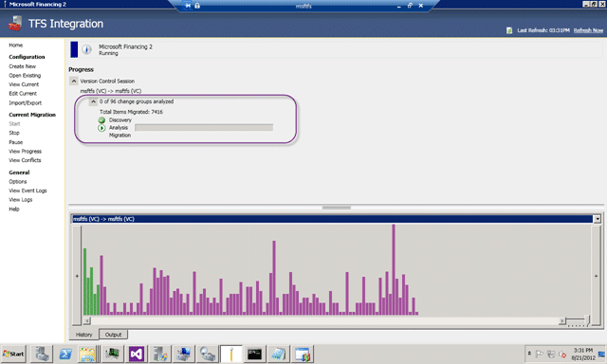Collapse the change groups analyzed details

(x=93, y=101)
